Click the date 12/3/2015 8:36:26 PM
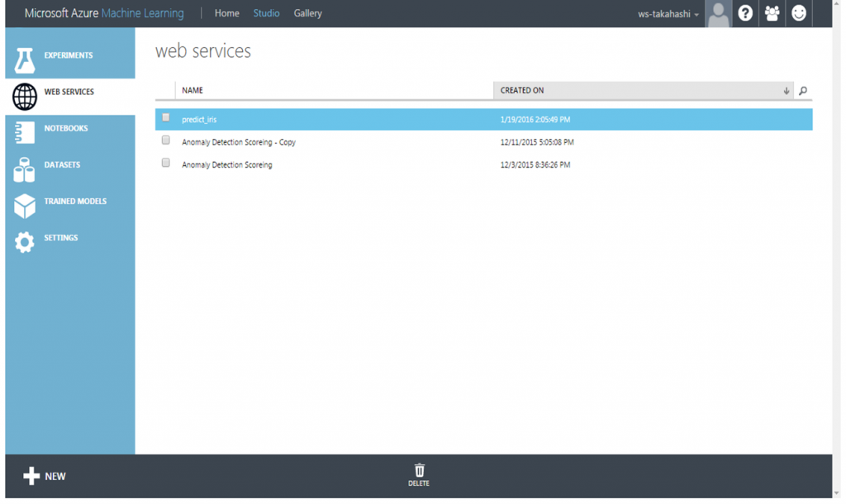This screenshot has height=504, width=846. tap(535, 165)
